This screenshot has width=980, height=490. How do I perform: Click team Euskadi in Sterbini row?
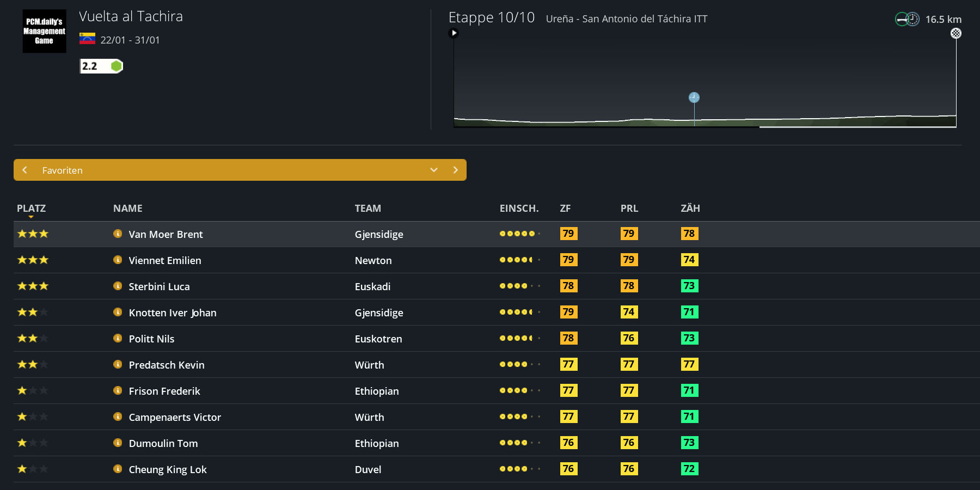pos(372,287)
